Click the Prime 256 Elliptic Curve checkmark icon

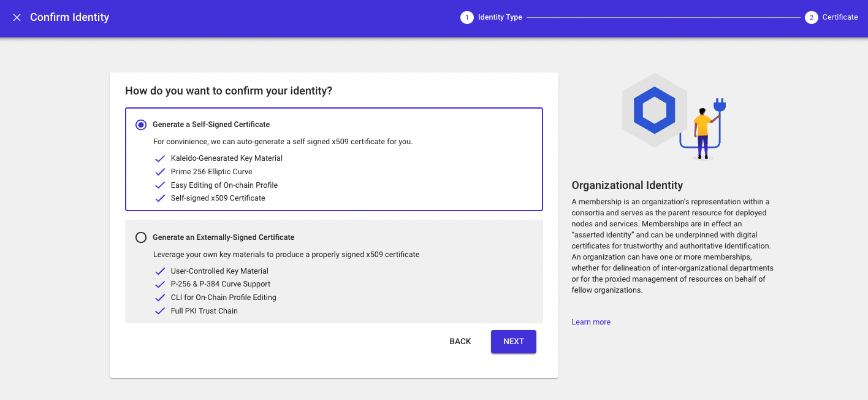pyautogui.click(x=160, y=172)
